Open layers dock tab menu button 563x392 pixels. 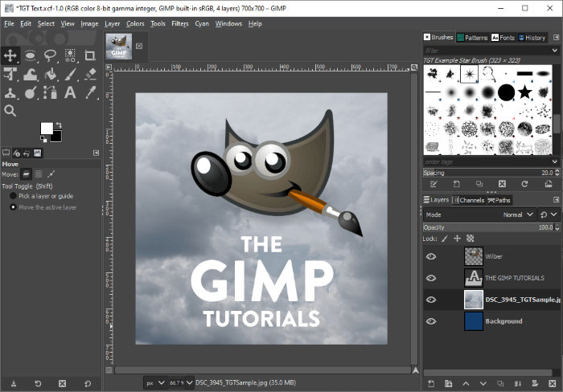tap(557, 199)
